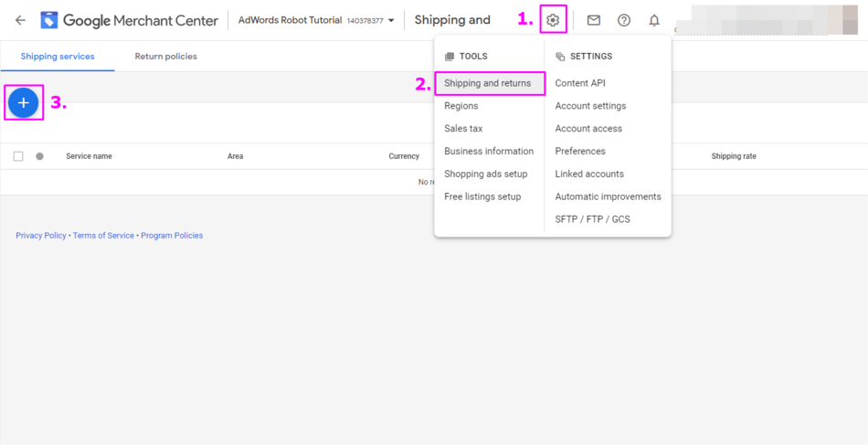This screenshot has height=445, width=868.
Task: Click the blue plus add service button
Action: (x=24, y=103)
